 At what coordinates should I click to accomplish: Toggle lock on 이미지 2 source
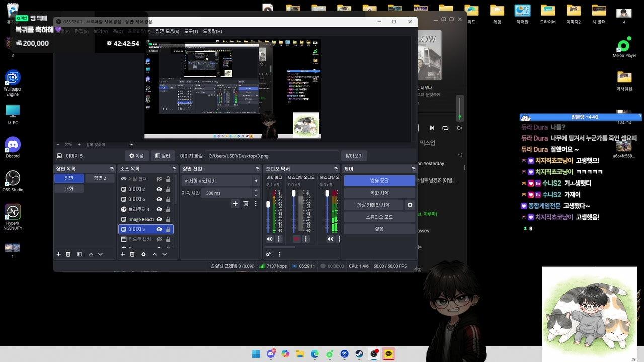click(x=168, y=189)
